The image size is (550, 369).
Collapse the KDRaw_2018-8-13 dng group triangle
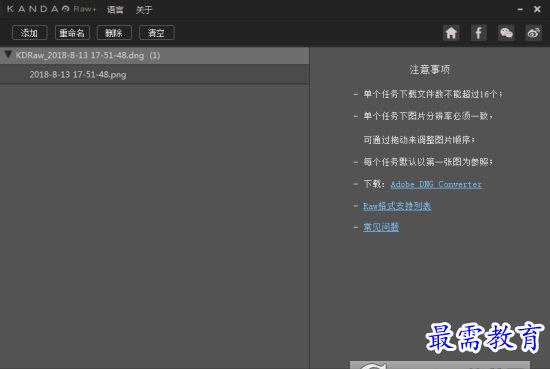click(x=8, y=55)
